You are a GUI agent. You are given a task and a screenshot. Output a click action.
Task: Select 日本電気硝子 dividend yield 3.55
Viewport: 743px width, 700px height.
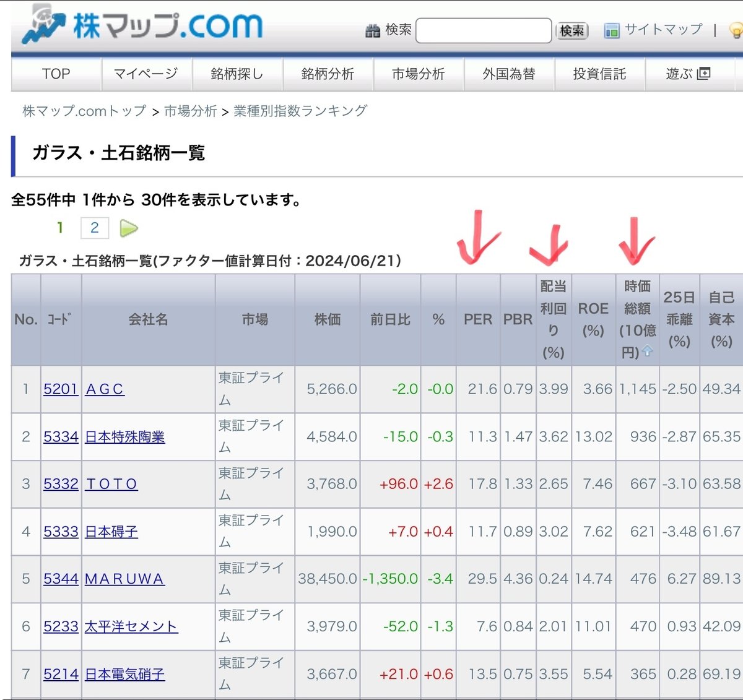pos(554,674)
